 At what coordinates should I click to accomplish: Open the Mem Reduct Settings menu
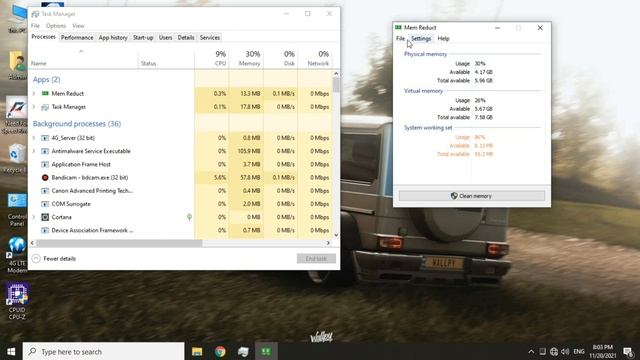[421, 38]
